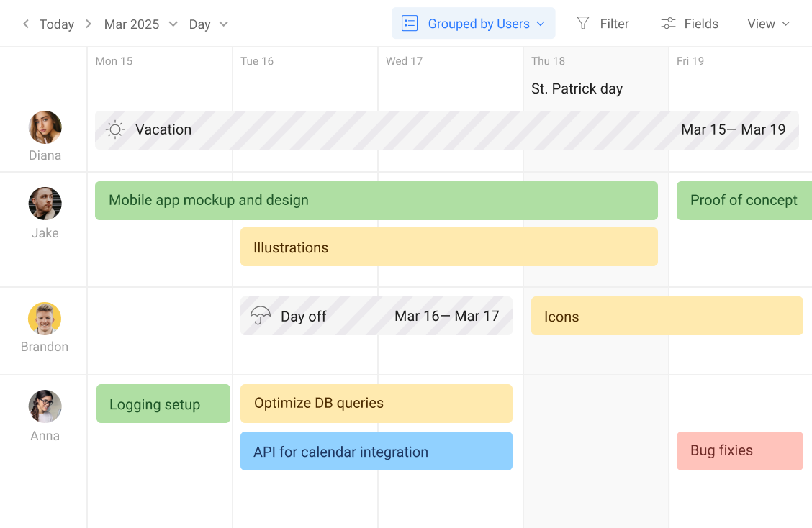
Task: Click the next period right arrow
Action: pyautogui.click(x=89, y=24)
